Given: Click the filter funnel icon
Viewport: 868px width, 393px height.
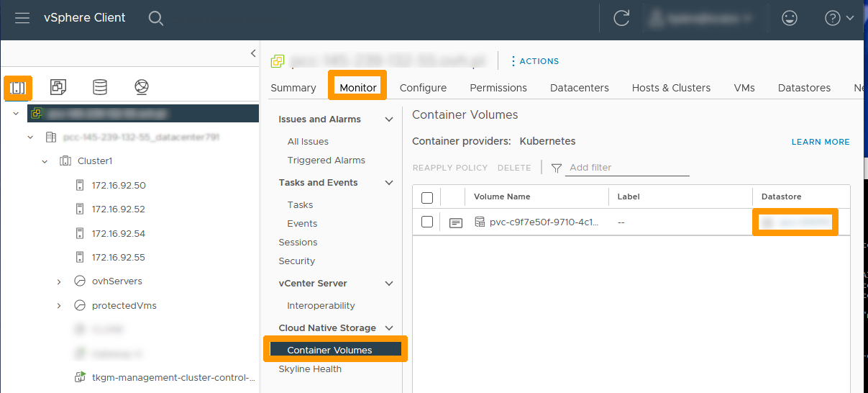Looking at the screenshot, I should coord(557,168).
